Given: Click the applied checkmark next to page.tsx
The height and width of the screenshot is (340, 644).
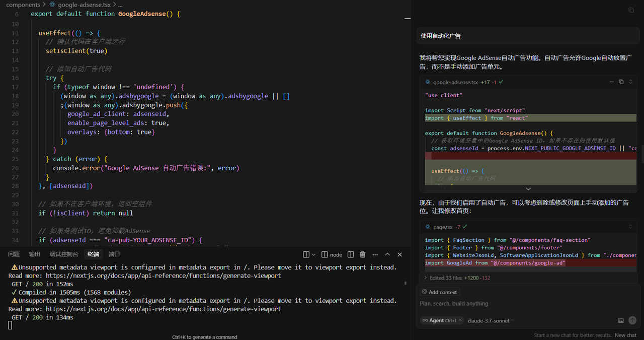Looking at the screenshot, I should [x=465, y=227].
